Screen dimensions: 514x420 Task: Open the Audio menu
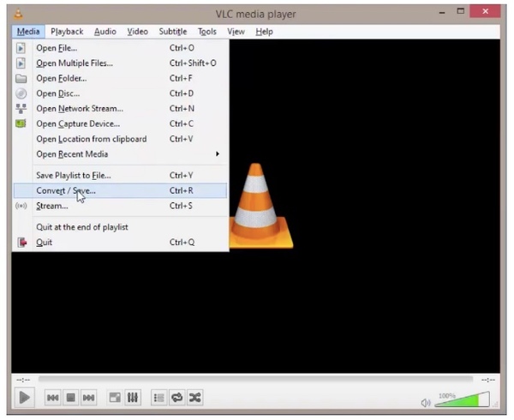click(x=105, y=32)
